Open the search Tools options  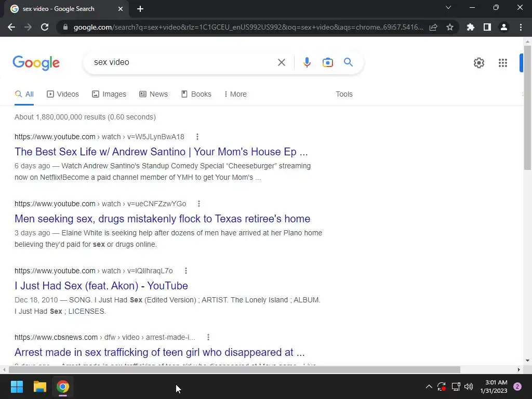344,95
